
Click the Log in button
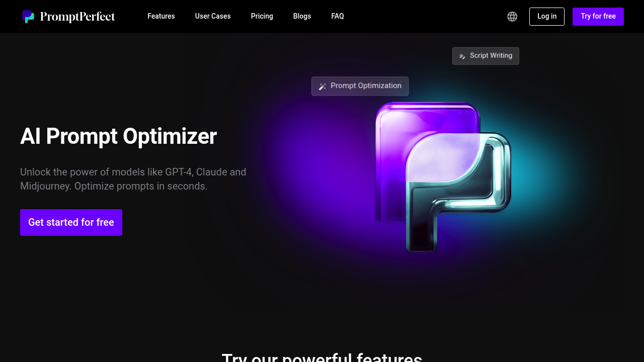[x=546, y=16]
